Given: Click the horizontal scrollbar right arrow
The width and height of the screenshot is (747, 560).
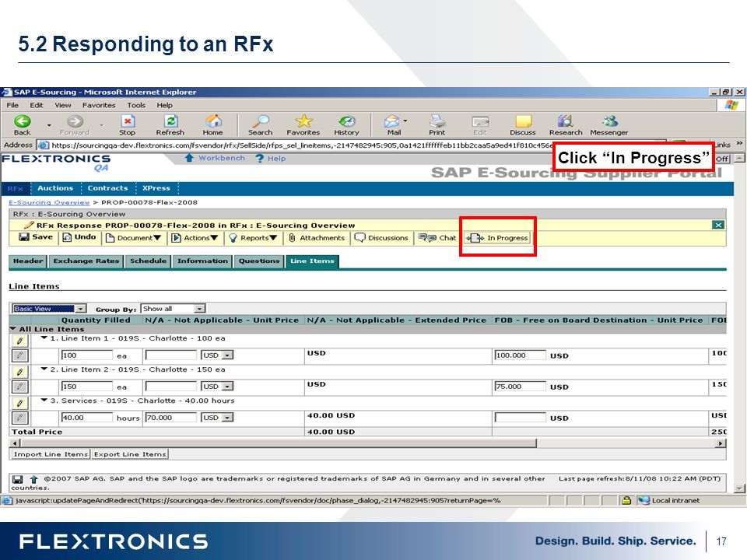Looking at the screenshot, I should 721,443.
